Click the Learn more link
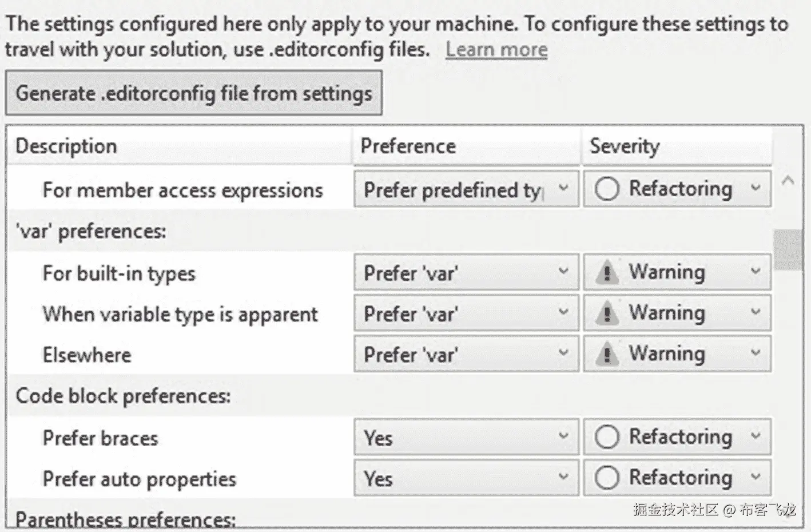The height and width of the screenshot is (532, 811). pos(496,50)
